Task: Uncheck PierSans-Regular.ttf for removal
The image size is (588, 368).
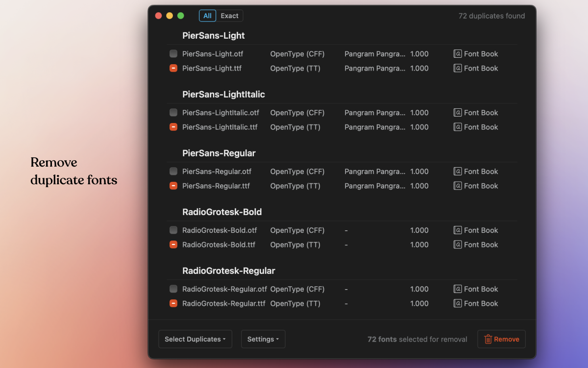Action: pyautogui.click(x=173, y=186)
